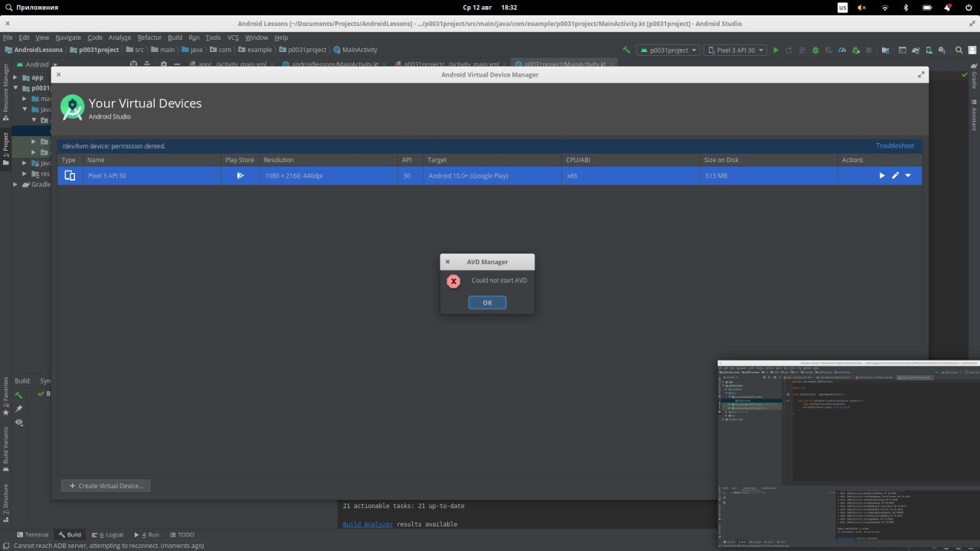Open the Android project view dropdown
The height and width of the screenshot is (551, 980).
(x=38, y=64)
